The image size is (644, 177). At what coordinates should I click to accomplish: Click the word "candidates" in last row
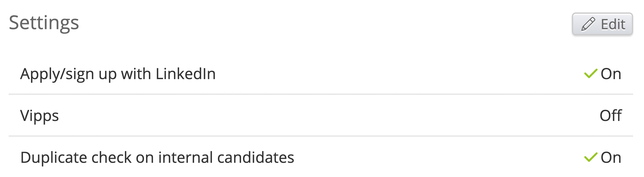click(256, 157)
